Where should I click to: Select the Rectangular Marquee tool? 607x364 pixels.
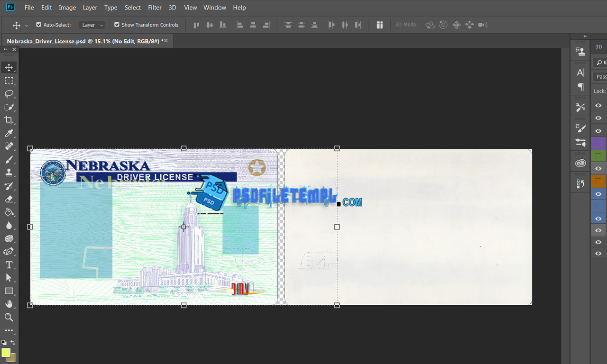pos(9,81)
